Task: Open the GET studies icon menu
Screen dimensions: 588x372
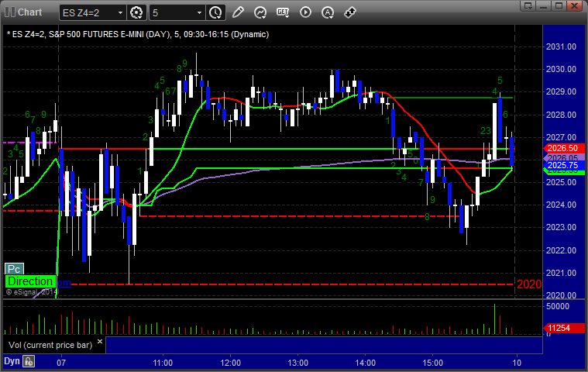Action: [283, 12]
